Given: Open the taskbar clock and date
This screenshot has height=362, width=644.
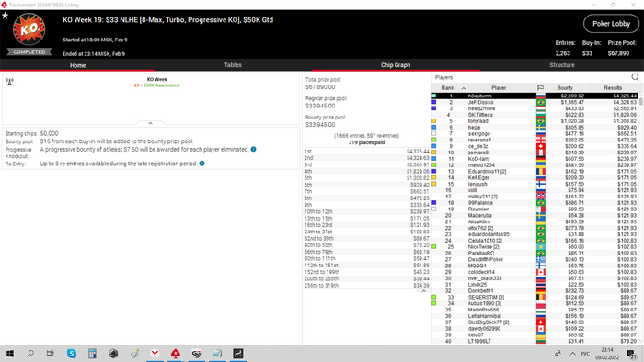Looking at the screenshot, I should coord(607,354).
